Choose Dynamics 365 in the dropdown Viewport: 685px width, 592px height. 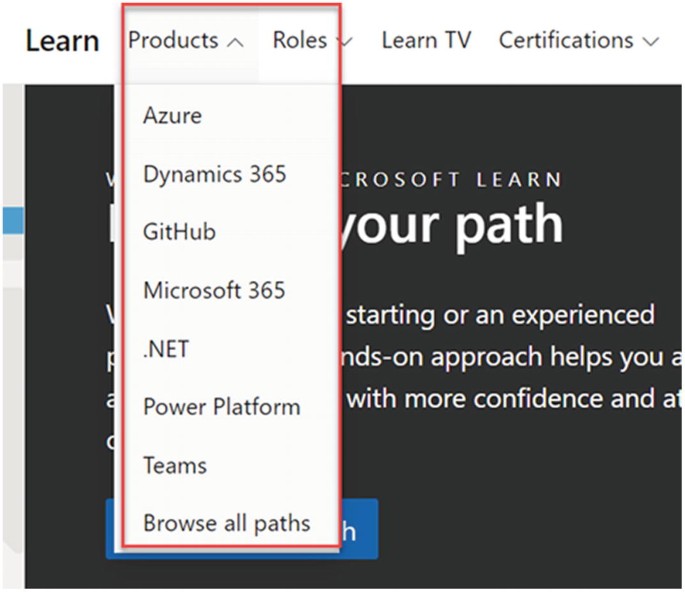[214, 174]
